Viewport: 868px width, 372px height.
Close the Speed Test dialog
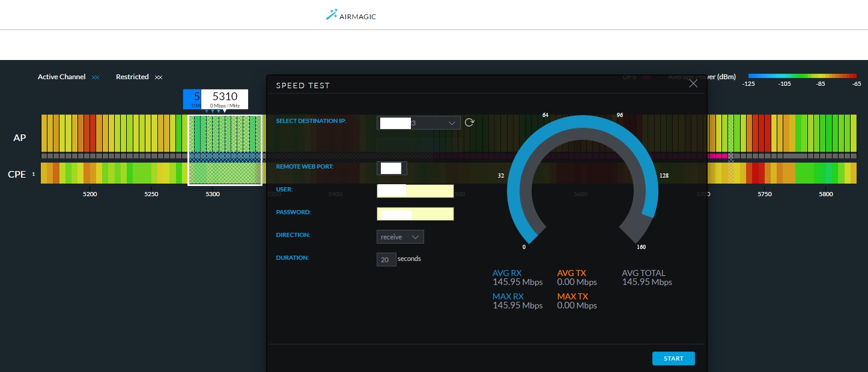693,84
